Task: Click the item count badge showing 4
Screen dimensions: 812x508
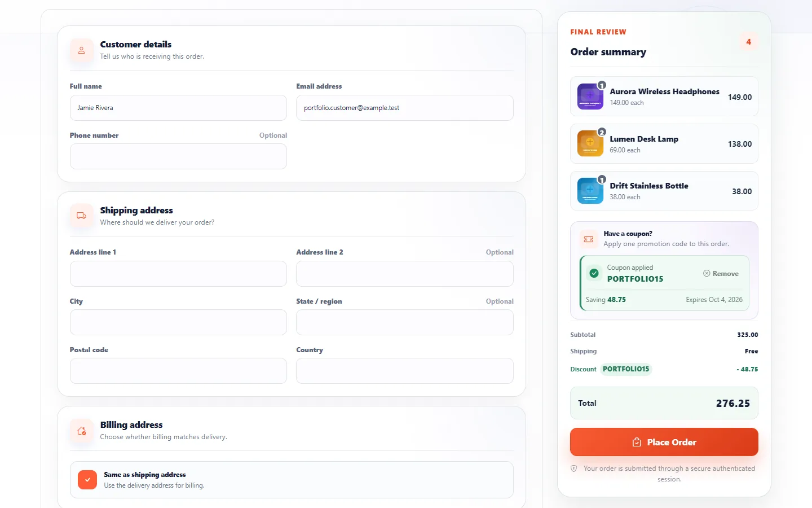Action: click(x=749, y=42)
